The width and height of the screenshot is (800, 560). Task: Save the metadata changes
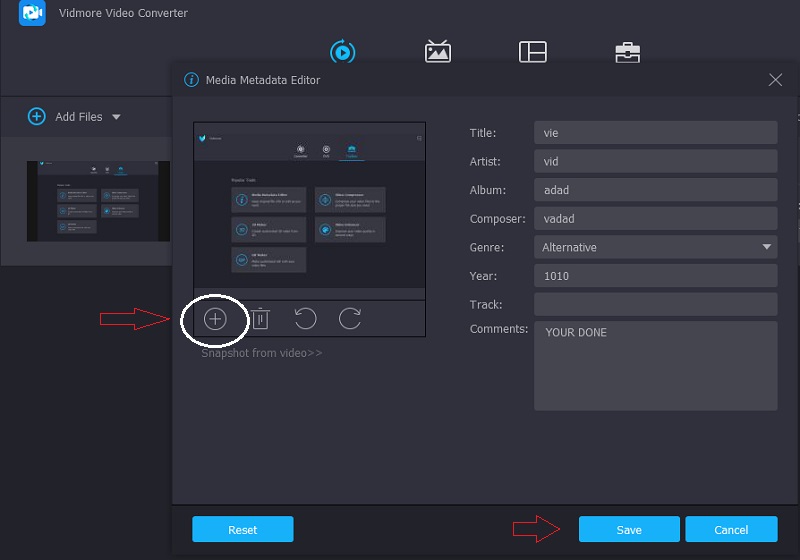pos(629,530)
